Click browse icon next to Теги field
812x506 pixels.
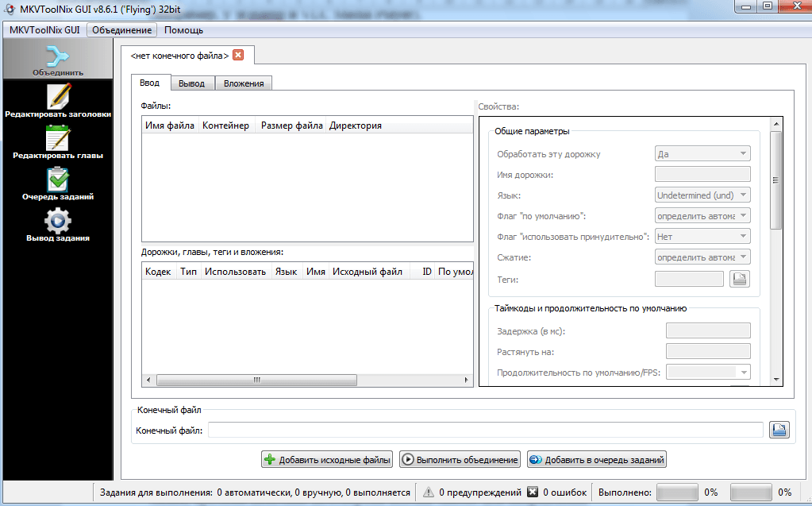point(739,279)
